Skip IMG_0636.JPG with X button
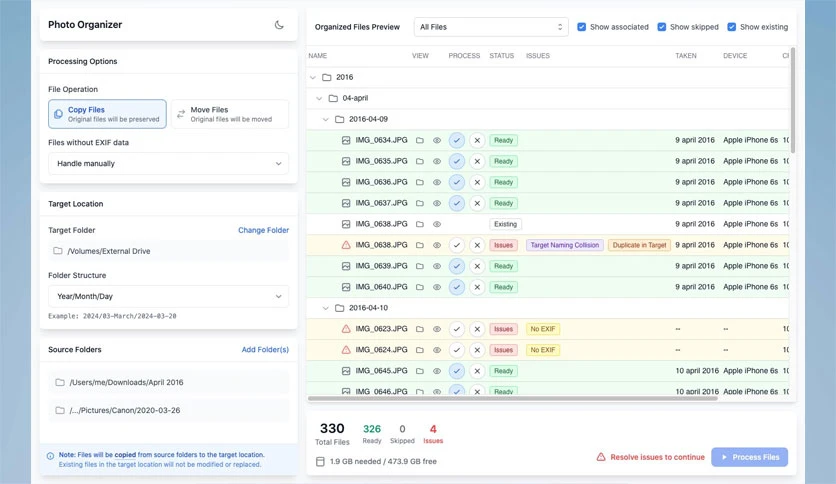The height and width of the screenshot is (484, 836). [477, 182]
